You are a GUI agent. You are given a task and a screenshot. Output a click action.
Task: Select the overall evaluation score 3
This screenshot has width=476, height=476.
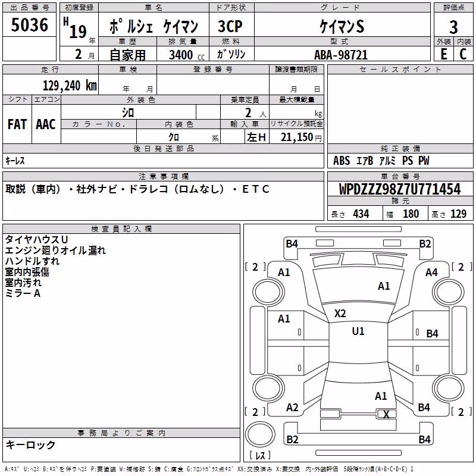[x=453, y=27]
